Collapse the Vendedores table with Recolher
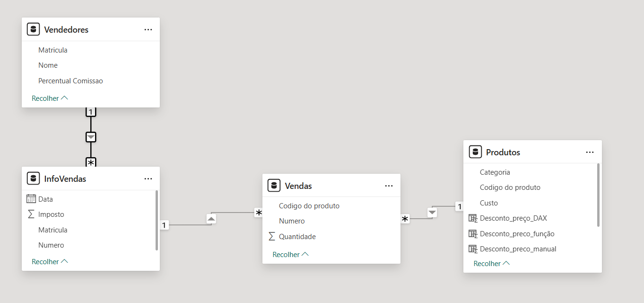The image size is (644, 303). tap(50, 98)
